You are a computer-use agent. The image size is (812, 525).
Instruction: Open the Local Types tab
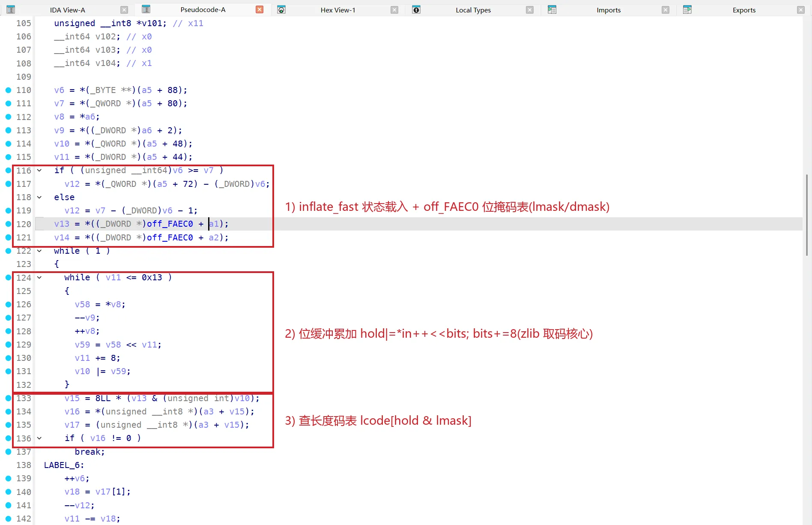pyautogui.click(x=473, y=10)
